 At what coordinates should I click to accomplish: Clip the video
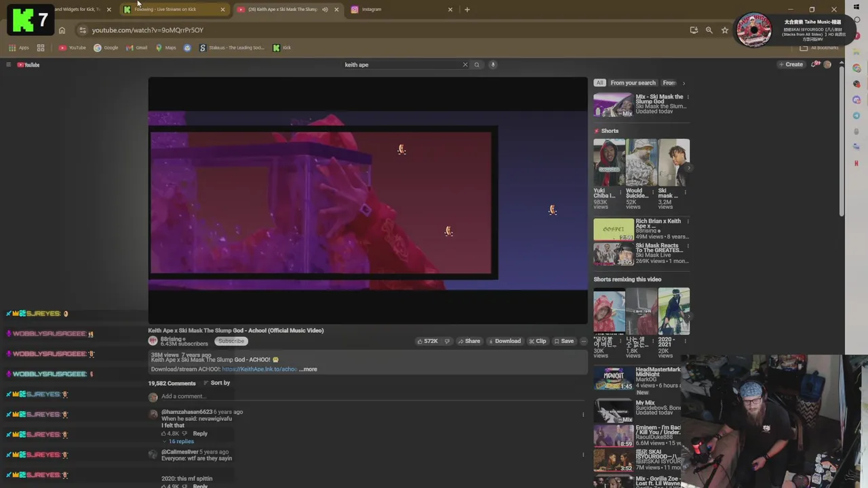click(x=537, y=341)
